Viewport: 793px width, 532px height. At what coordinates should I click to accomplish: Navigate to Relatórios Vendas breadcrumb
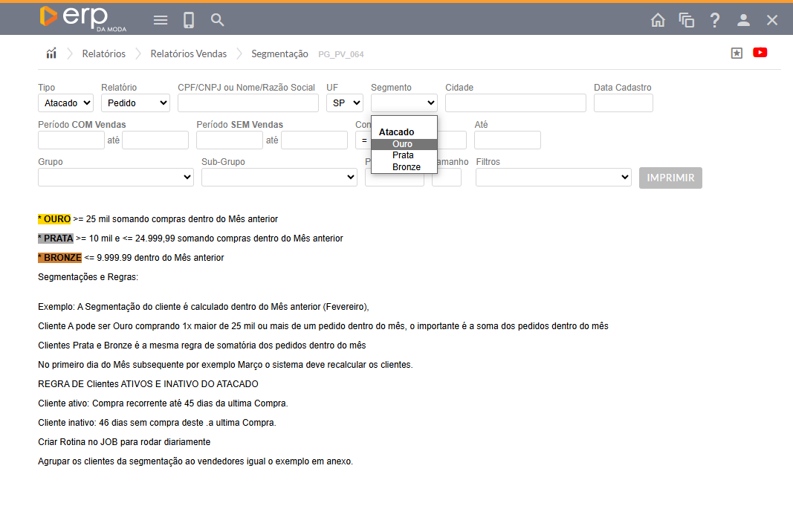(x=188, y=54)
